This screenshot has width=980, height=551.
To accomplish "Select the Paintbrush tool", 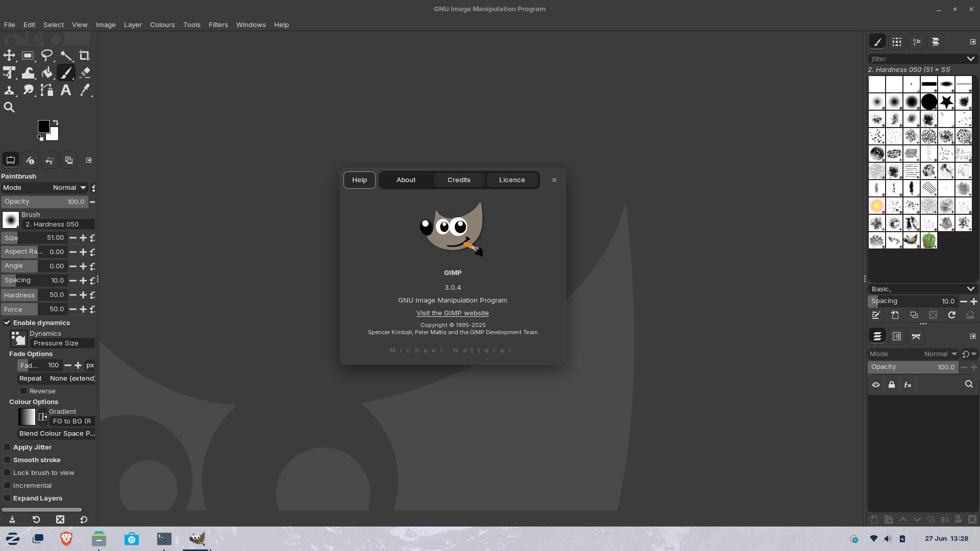I will tap(66, 73).
